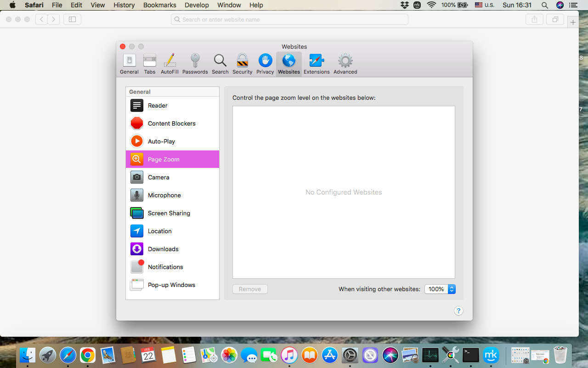Click the Safari address search field
This screenshot has width=588, height=368.
pyautogui.click(x=289, y=19)
